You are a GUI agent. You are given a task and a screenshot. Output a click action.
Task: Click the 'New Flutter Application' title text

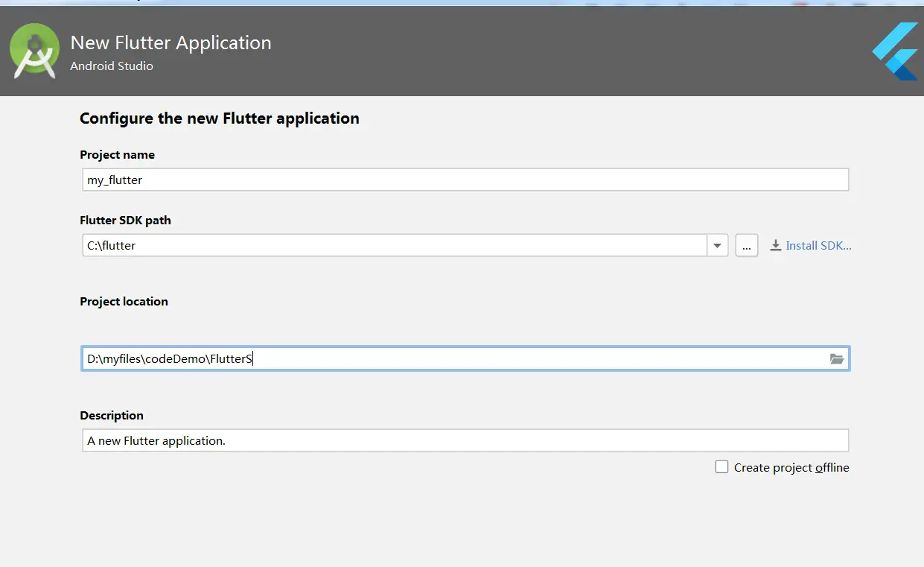171,42
